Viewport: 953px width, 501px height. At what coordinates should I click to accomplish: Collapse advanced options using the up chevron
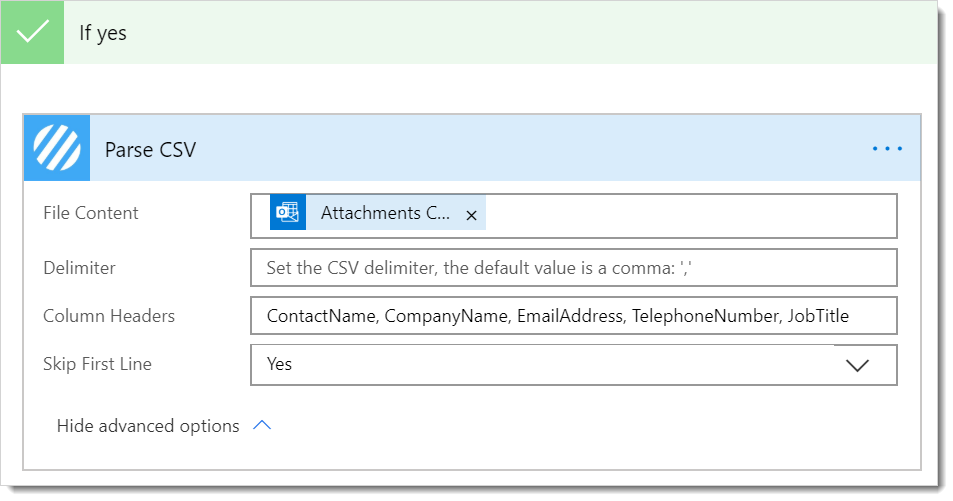(262, 425)
